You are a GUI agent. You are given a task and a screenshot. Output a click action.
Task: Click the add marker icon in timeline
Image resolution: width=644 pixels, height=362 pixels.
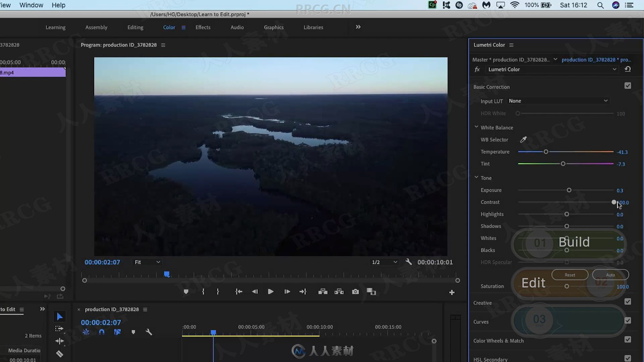(x=186, y=292)
